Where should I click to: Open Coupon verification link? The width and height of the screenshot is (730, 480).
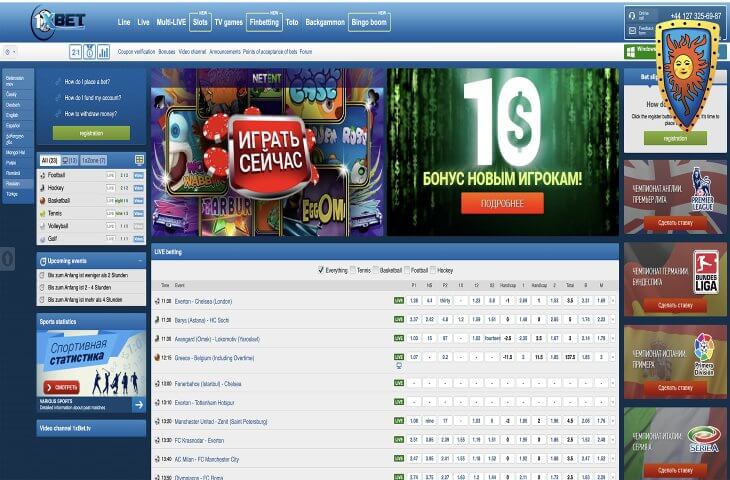pos(136,52)
